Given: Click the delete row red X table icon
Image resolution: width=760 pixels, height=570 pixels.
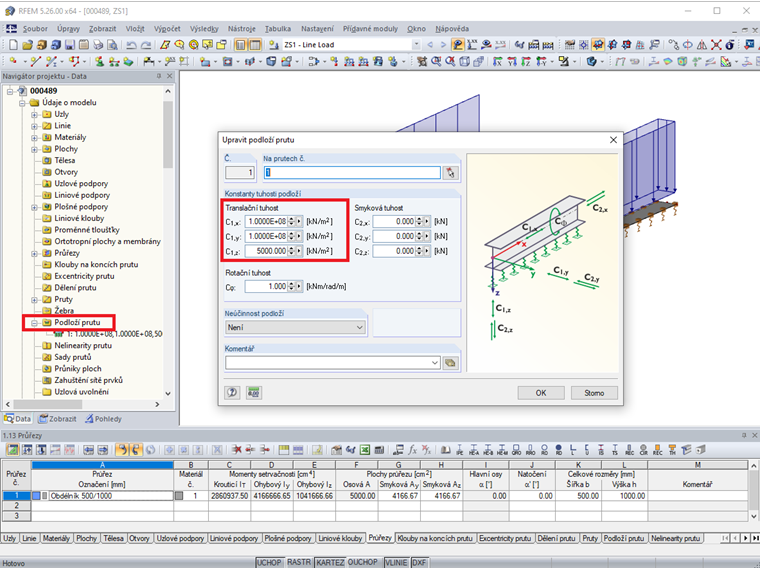Looking at the screenshot, I should click(236, 450).
